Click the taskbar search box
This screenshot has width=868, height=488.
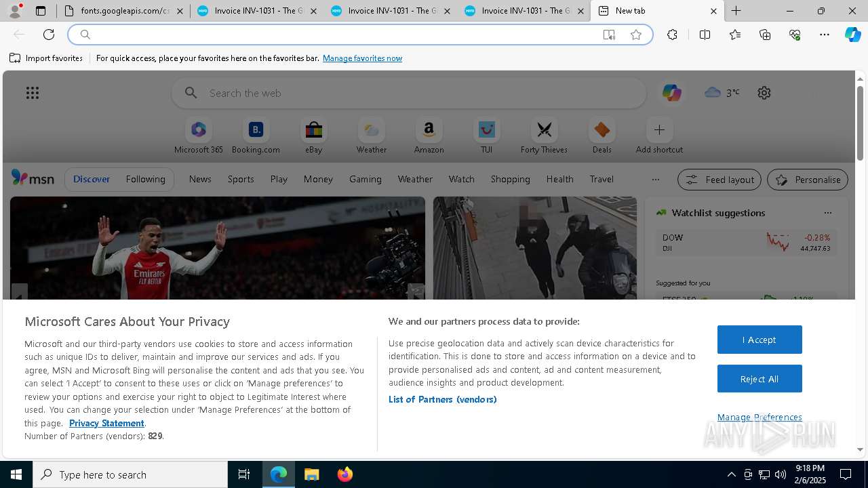coord(130,474)
